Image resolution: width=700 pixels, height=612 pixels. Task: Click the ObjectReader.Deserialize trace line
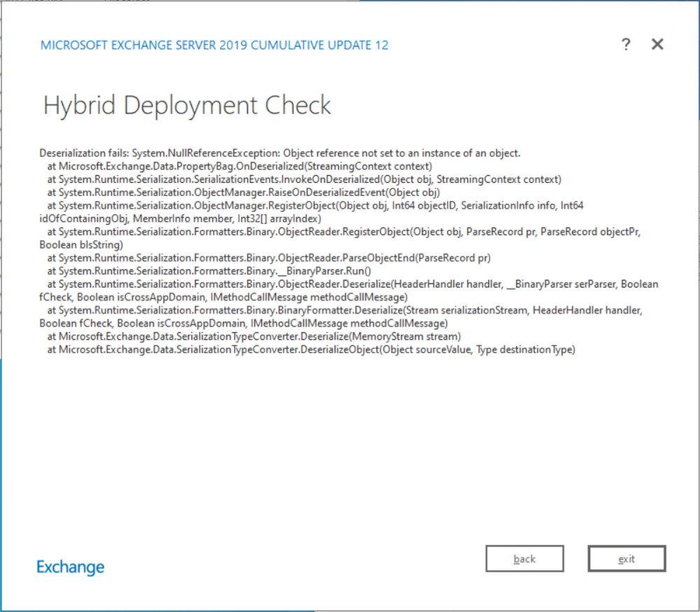point(352,284)
